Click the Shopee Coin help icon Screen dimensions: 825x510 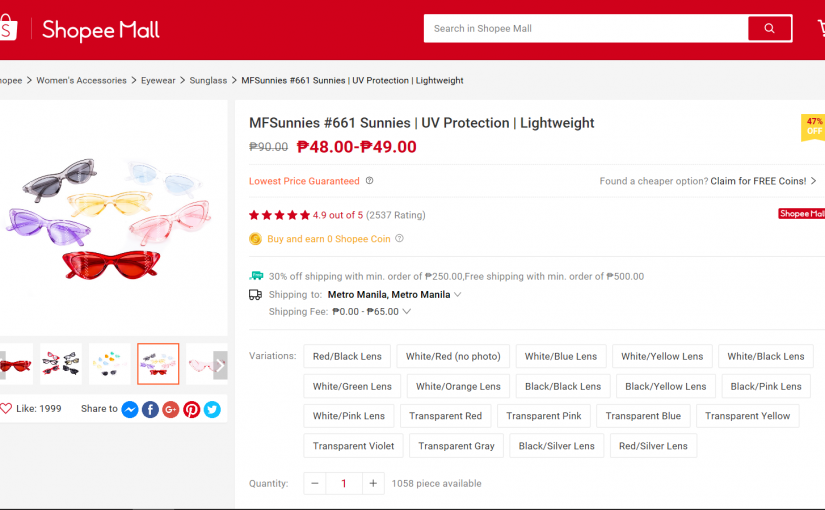pyautogui.click(x=399, y=238)
